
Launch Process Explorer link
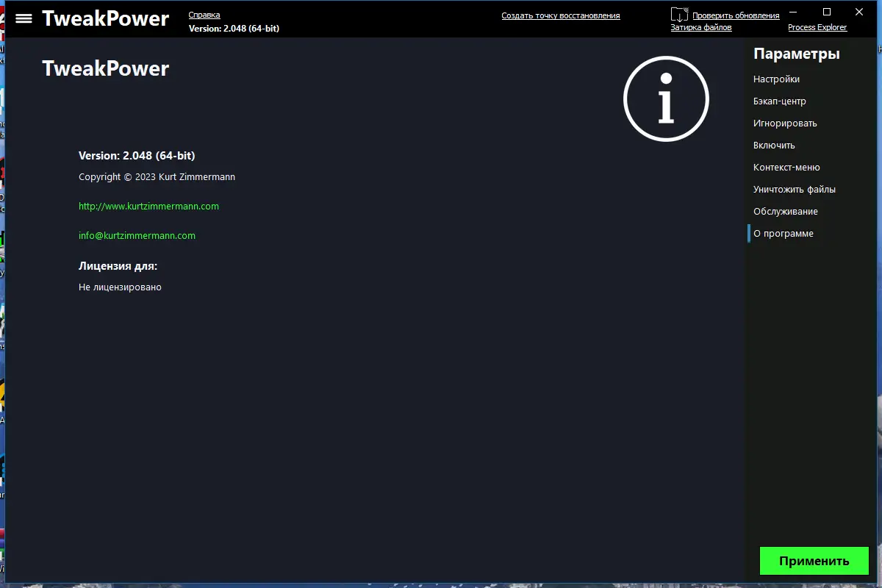coord(817,27)
